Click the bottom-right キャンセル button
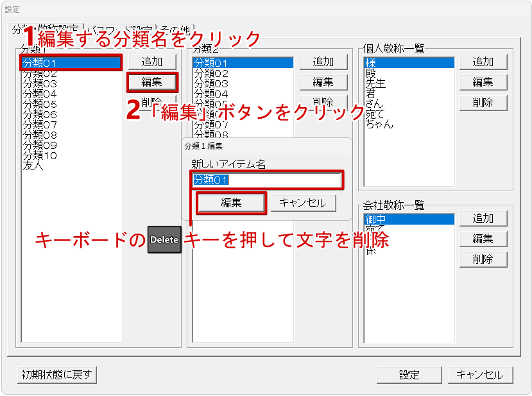The image size is (532, 396). click(x=480, y=375)
